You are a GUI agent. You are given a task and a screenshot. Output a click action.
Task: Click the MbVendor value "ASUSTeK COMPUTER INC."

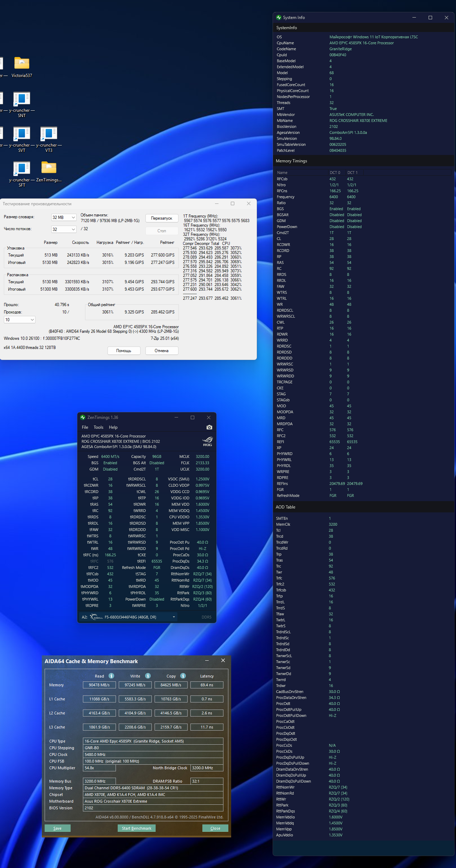tap(351, 115)
